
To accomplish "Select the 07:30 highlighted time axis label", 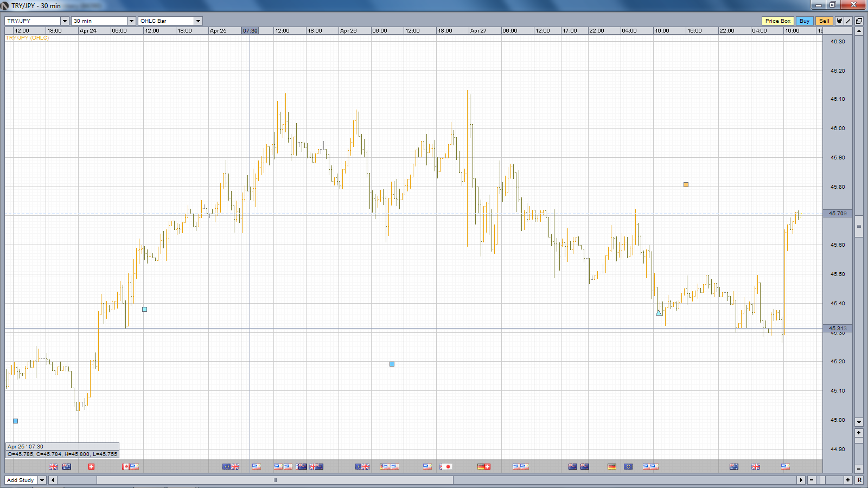I will (x=250, y=30).
